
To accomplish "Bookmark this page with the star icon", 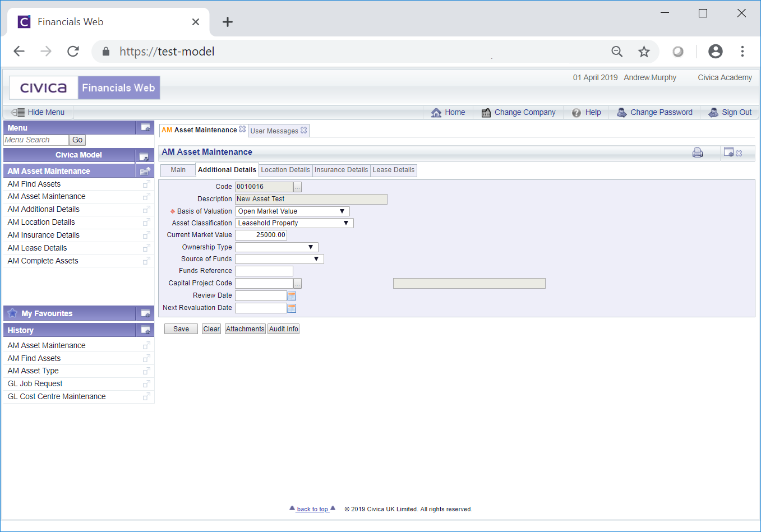I will [x=644, y=52].
